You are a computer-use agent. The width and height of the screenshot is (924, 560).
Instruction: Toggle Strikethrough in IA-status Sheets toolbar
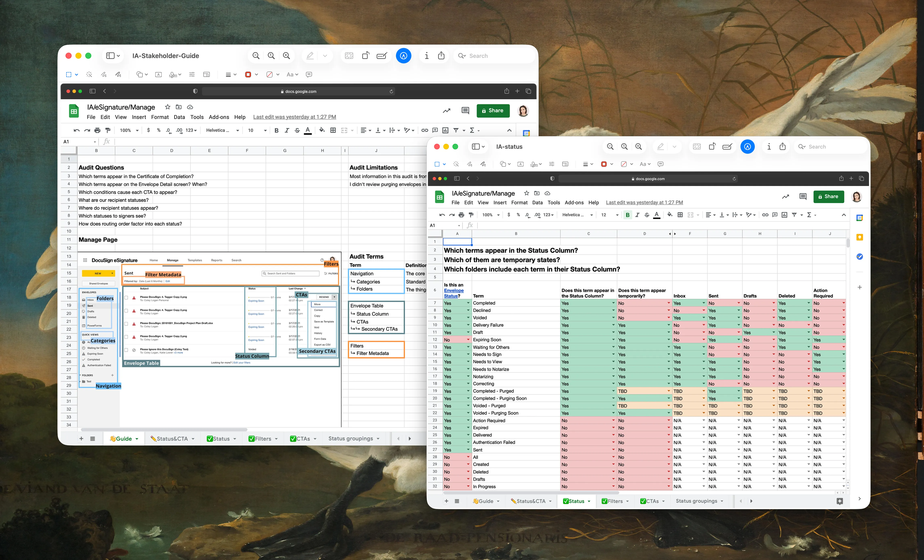(647, 215)
